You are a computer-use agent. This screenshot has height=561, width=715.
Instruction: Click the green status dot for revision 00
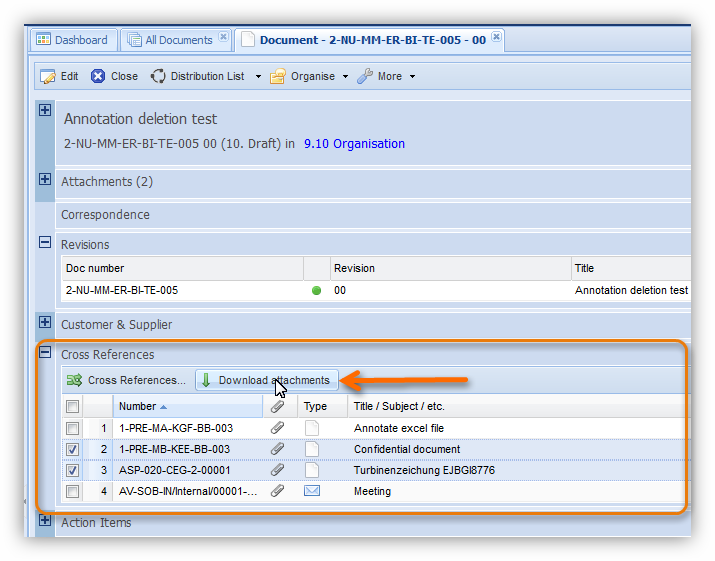click(316, 291)
